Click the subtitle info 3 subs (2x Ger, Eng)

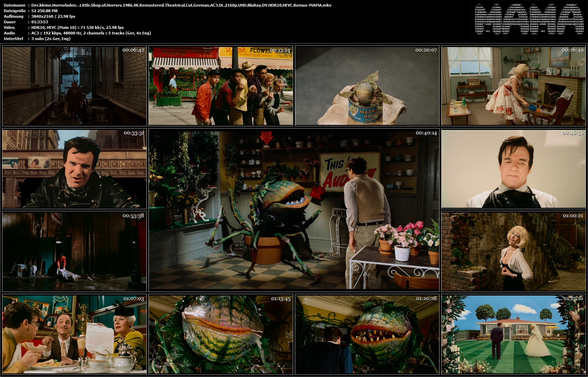51,39
